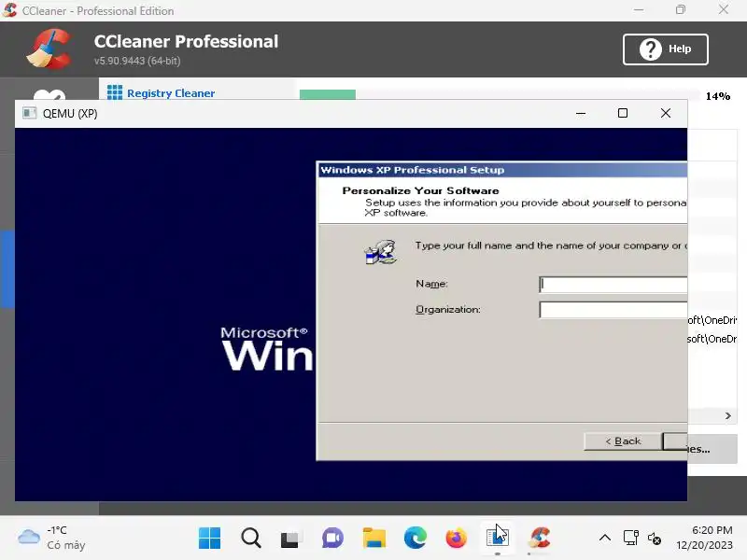Image resolution: width=747 pixels, height=560 pixels.
Task: Click the right arrow of the CCleaner horizontal scrollbar
Action: [727, 415]
